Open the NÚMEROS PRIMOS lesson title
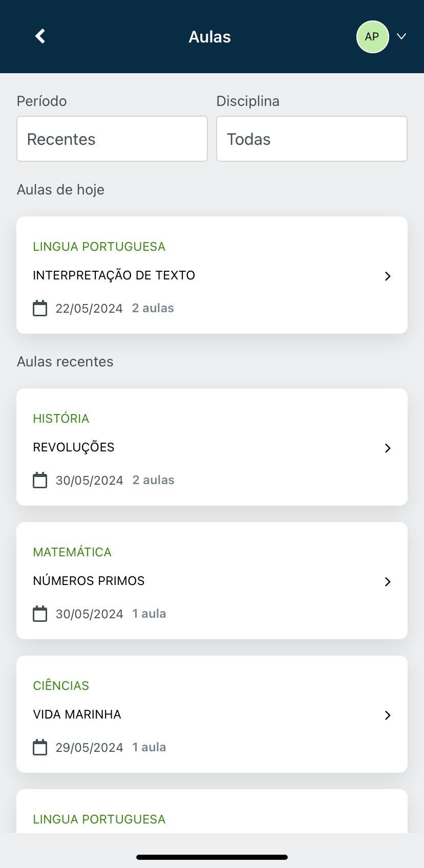 89,581
